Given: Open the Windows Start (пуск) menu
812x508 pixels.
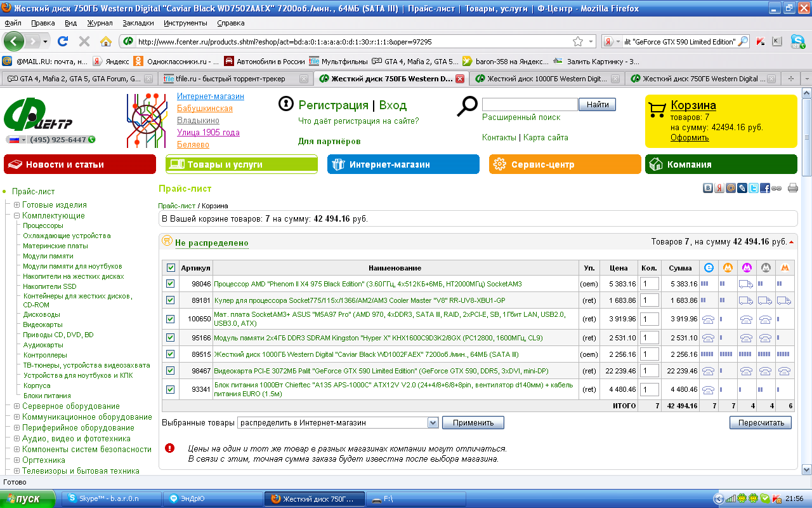Looking at the screenshot, I should 29,499.
